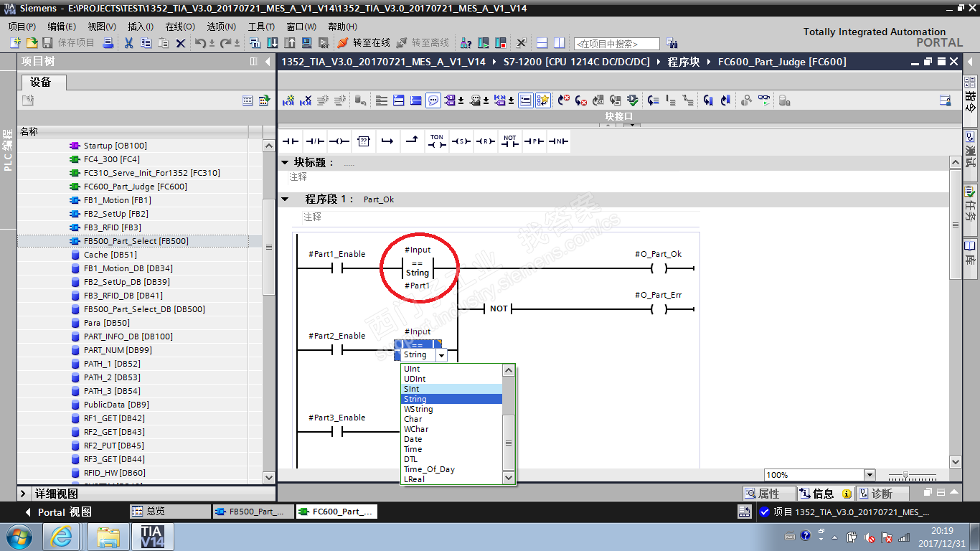Switch to Portal 视图 view
This screenshot has height=551, width=980.
(58, 512)
